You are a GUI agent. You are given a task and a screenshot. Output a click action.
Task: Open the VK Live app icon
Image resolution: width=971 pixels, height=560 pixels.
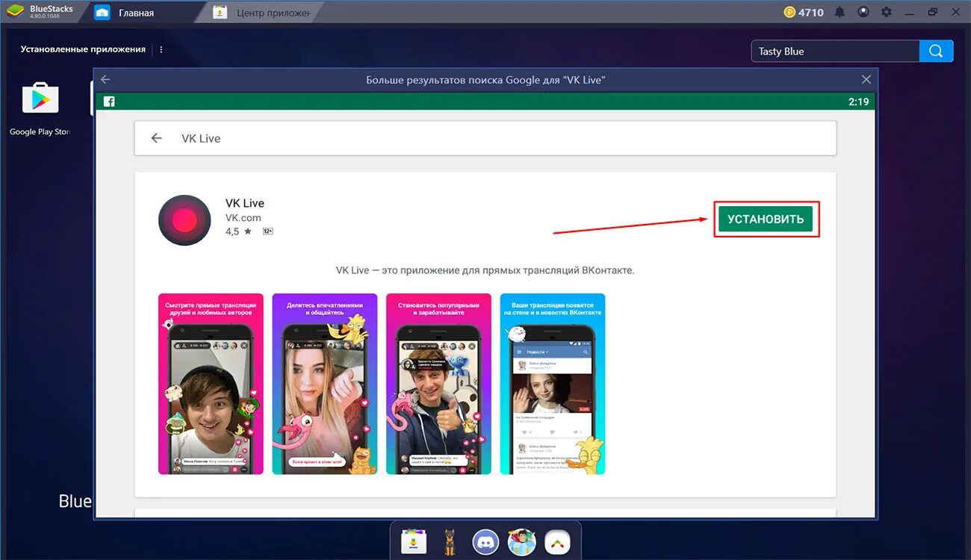click(184, 220)
